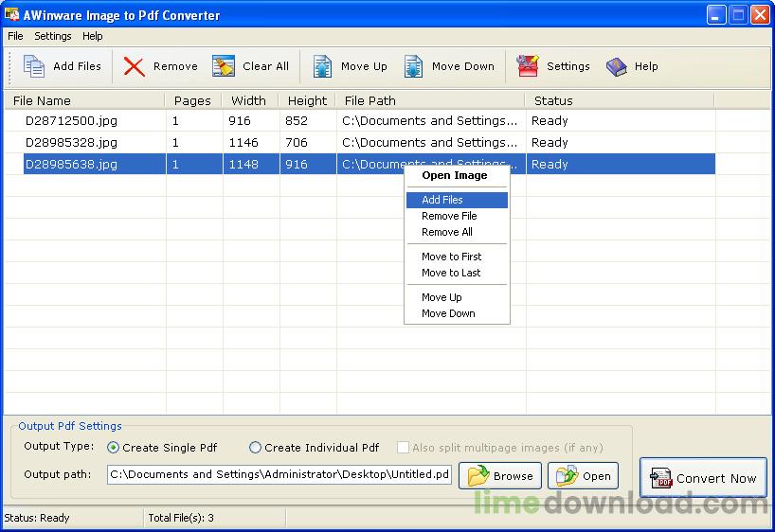Screen dimensions: 775x532
Task: Choose Remove All in context menu
Action: [x=458, y=232]
